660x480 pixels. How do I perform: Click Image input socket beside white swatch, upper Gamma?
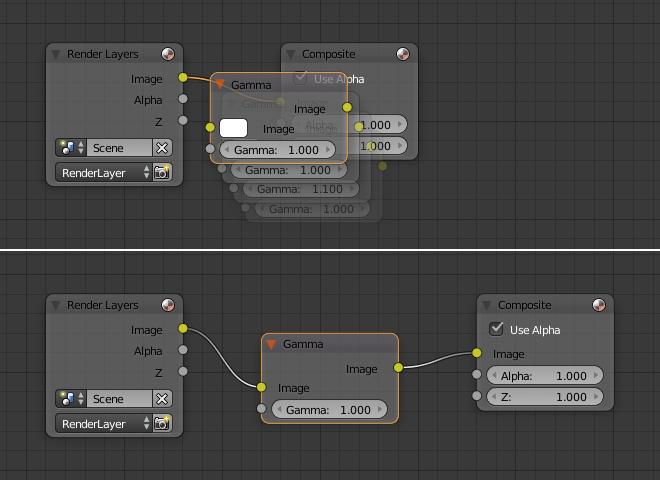click(x=210, y=127)
